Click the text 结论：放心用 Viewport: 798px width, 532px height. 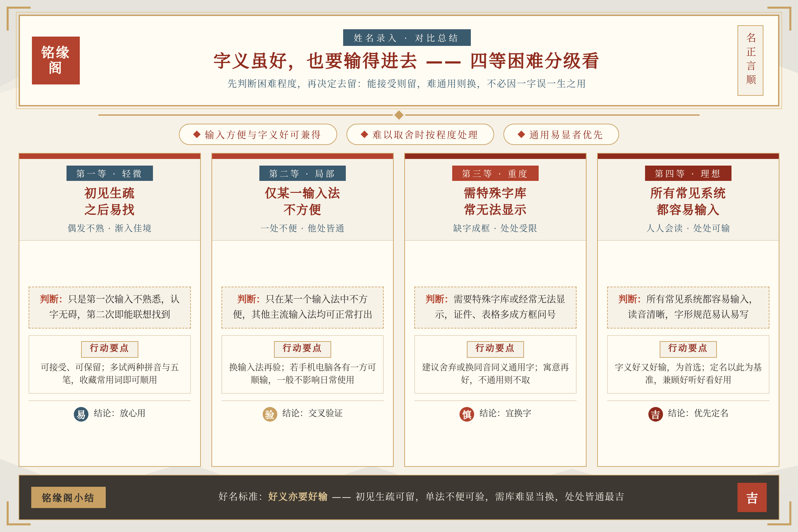click(119, 413)
